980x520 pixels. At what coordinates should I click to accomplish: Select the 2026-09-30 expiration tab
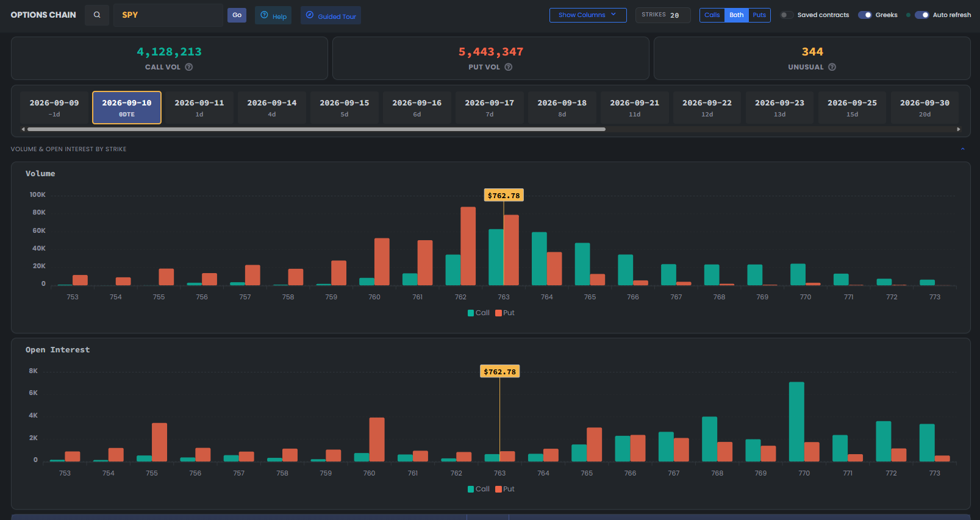pyautogui.click(x=925, y=108)
